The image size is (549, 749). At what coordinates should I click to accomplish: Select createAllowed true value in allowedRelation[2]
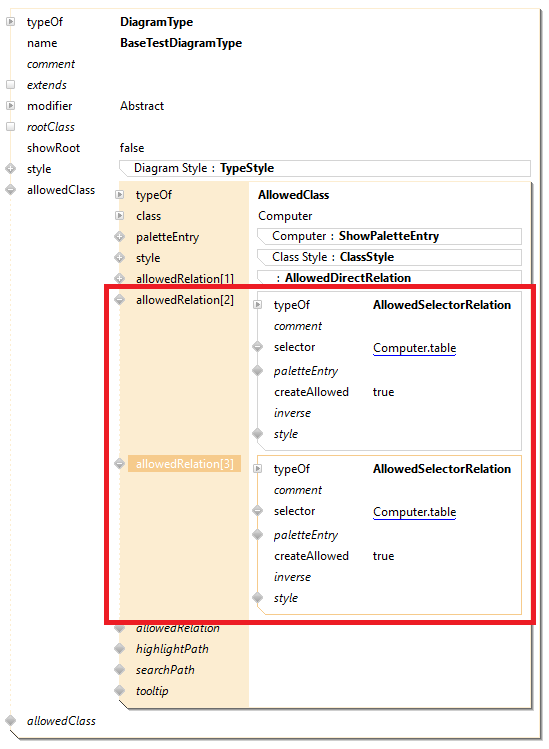(x=383, y=392)
